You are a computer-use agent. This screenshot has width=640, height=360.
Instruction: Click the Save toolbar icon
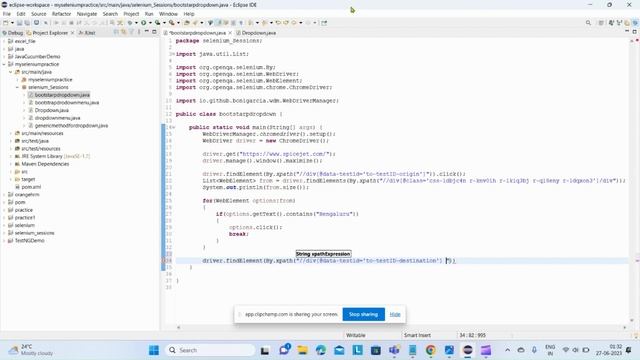pyautogui.click(x=19, y=23)
